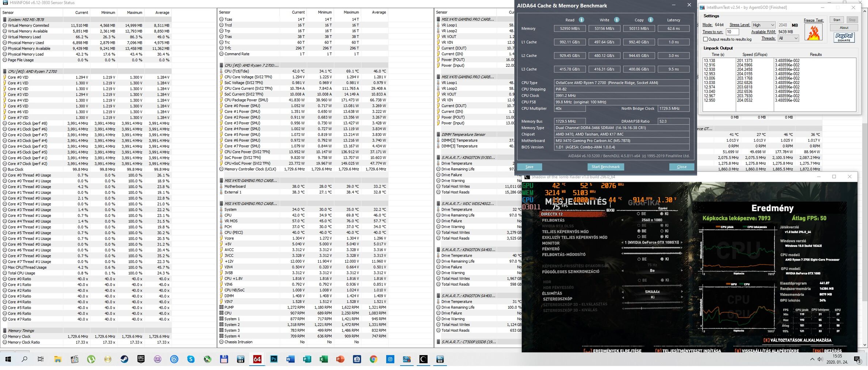Click left arrow of Függőleges szinkronizáció
868x370 pixels.
pos(622,271)
